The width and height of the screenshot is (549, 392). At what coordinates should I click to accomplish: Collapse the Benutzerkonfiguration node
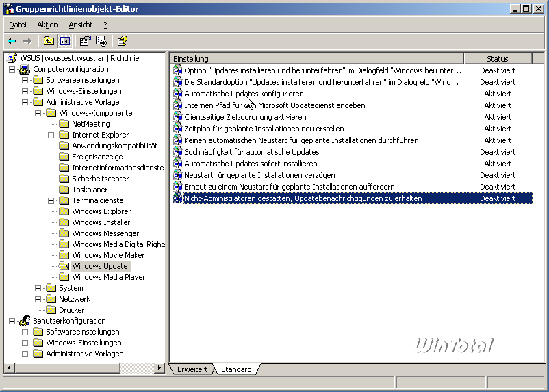[12, 321]
